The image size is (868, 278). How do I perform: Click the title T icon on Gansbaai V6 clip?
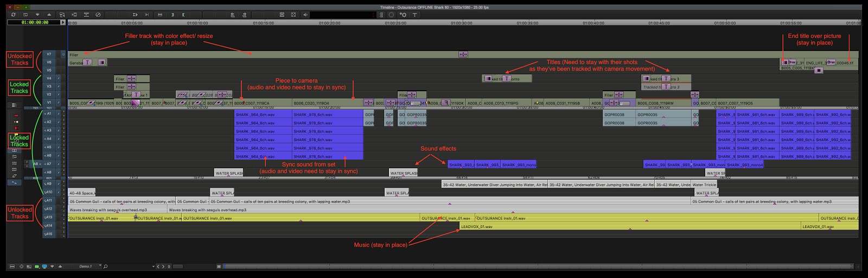tap(87, 62)
